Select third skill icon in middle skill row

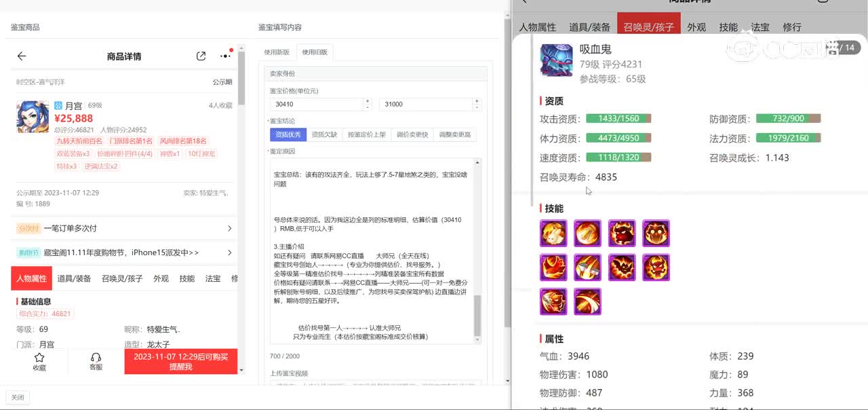[622, 267]
